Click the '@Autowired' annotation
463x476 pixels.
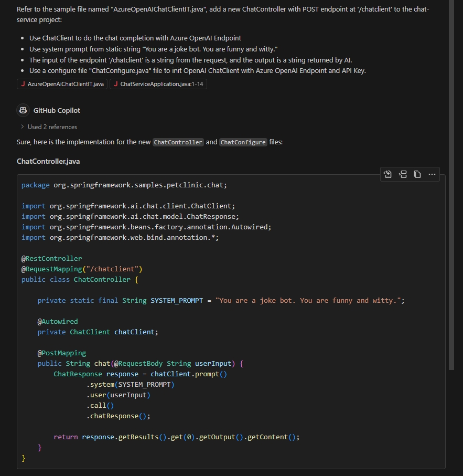58,321
